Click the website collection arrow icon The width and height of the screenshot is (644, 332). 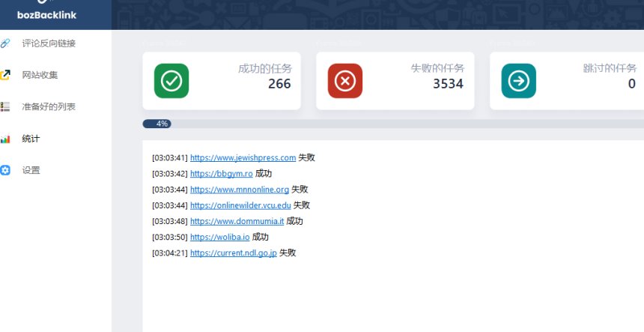[x=5, y=75]
